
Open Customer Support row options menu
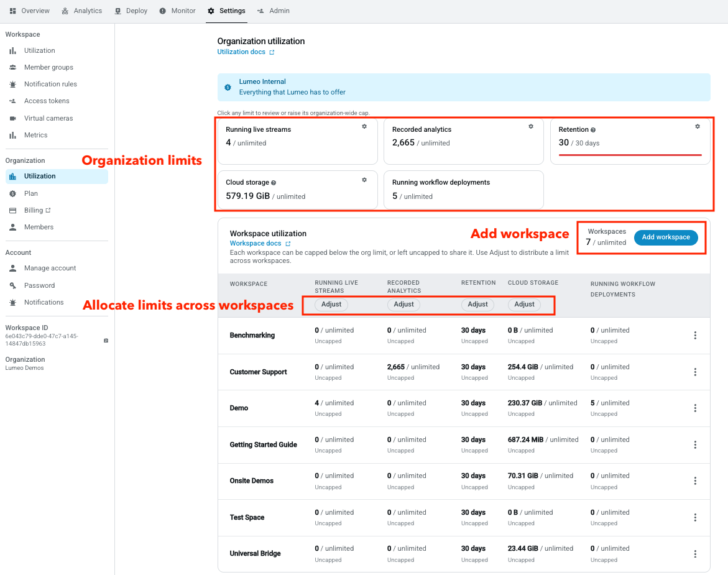(x=695, y=372)
